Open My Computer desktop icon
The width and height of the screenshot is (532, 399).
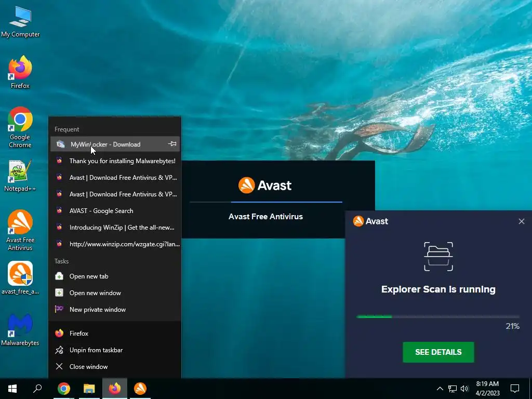(20, 22)
